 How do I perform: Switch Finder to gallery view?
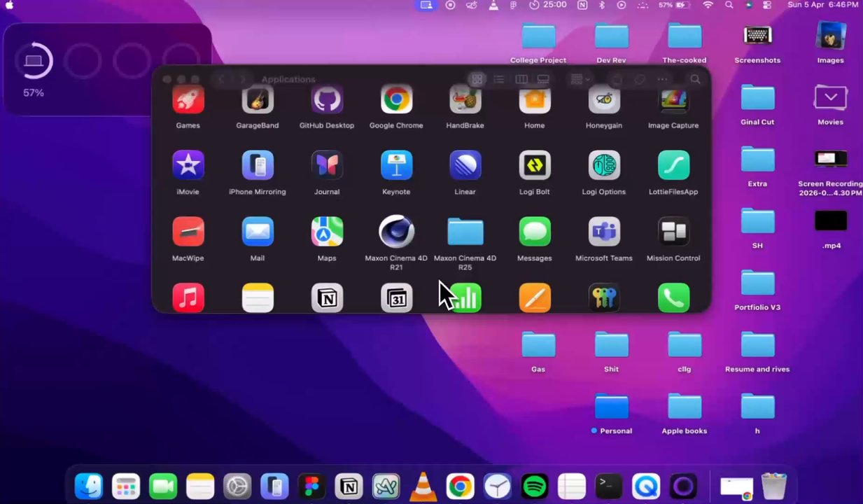tap(543, 79)
